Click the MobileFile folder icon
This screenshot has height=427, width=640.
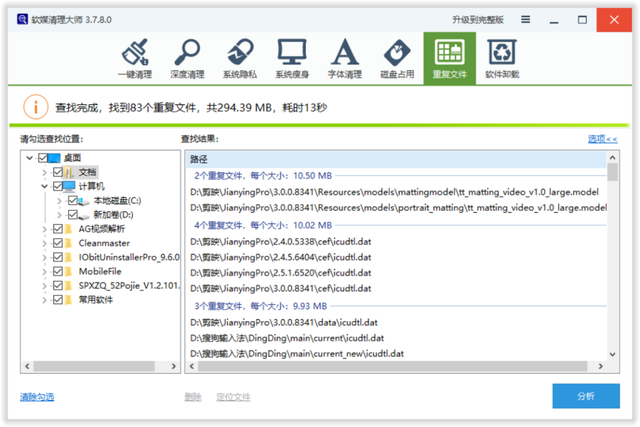[x=68, y=271]
